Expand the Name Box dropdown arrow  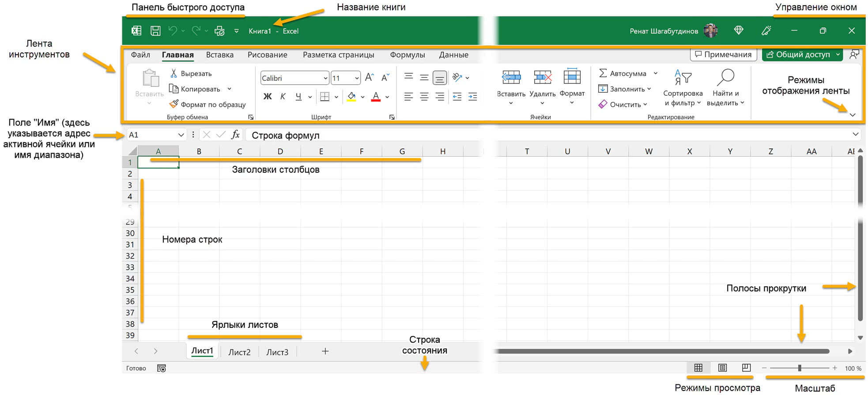181,135
